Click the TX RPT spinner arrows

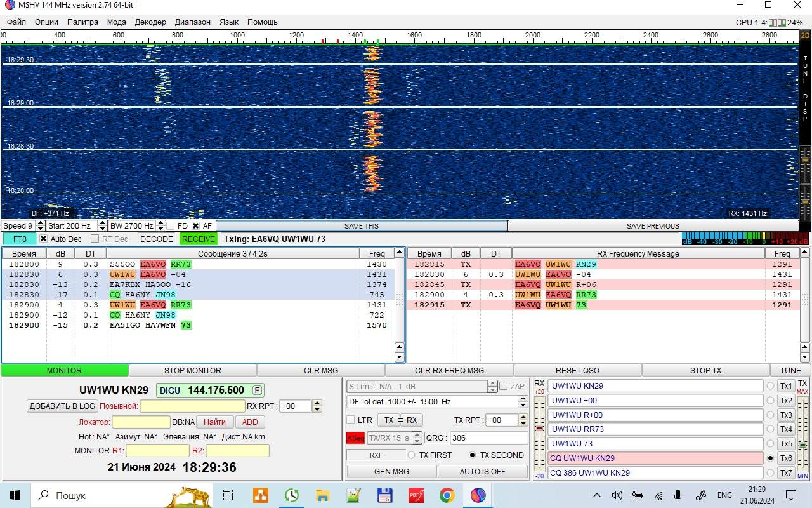tap(523, 420)
